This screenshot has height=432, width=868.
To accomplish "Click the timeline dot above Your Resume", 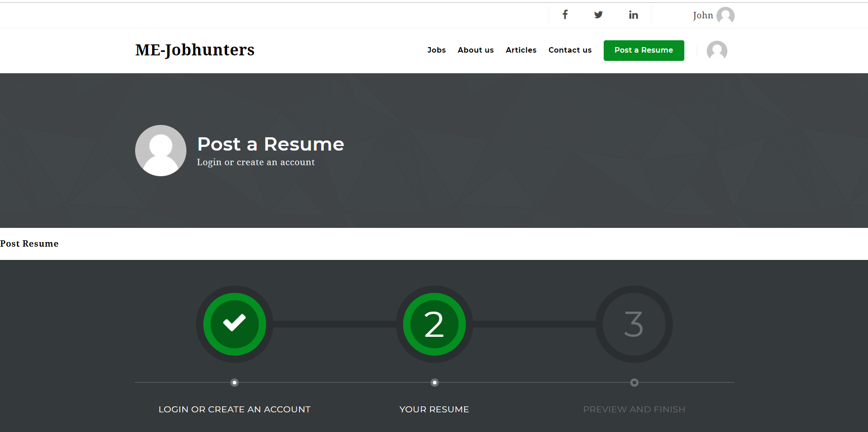I will (435, 383).
